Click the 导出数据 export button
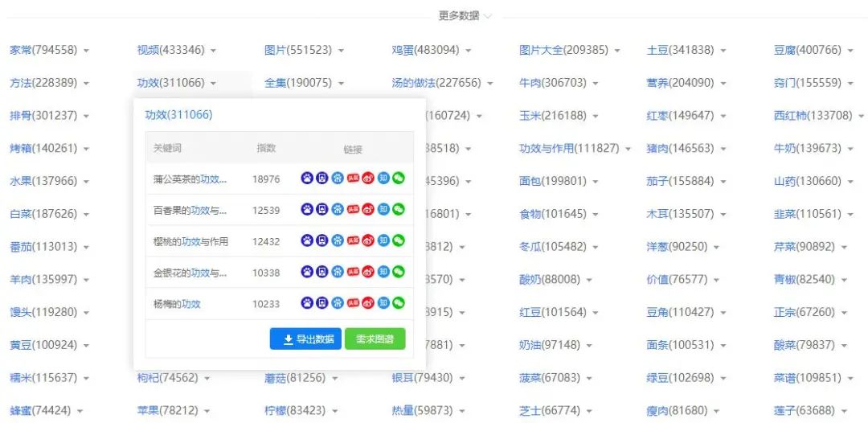This screenshot has height=423, width=868. 305,339
